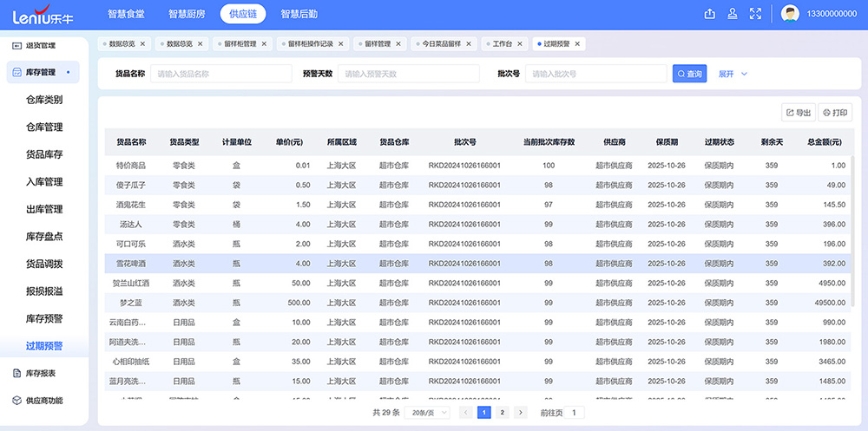Click the share/upload icon in header
Screen dimensions: 868x431
[x=710, y=14]
